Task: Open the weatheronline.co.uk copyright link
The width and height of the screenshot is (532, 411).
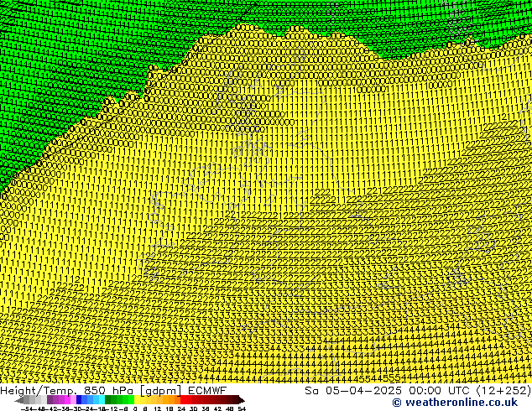Action: coord(455,403)
